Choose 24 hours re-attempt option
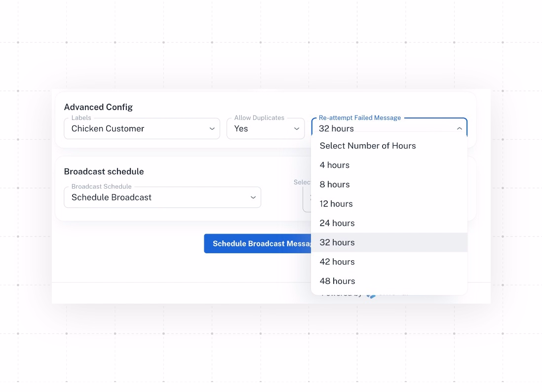This screenshot has height=392, width=542. point(389,223)
